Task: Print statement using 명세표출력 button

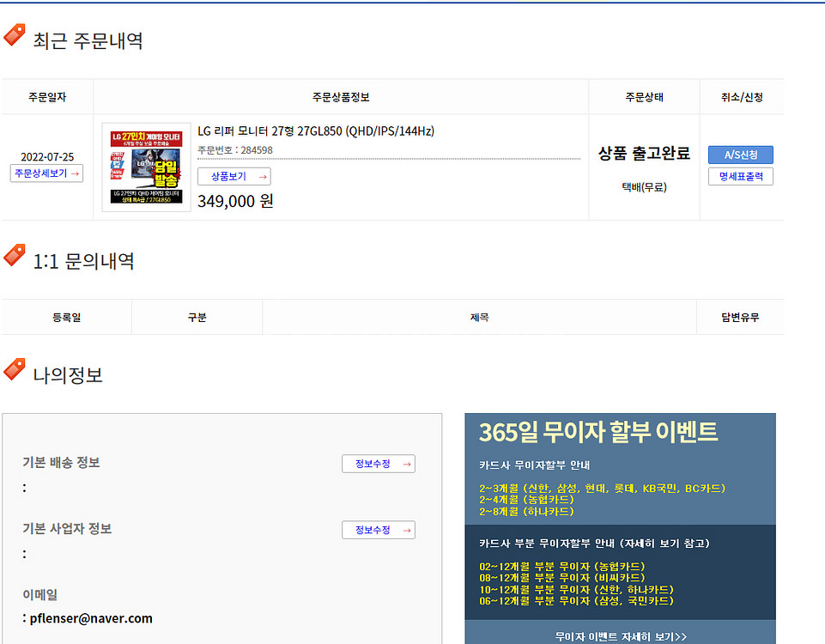Action: tap(740, 176)
